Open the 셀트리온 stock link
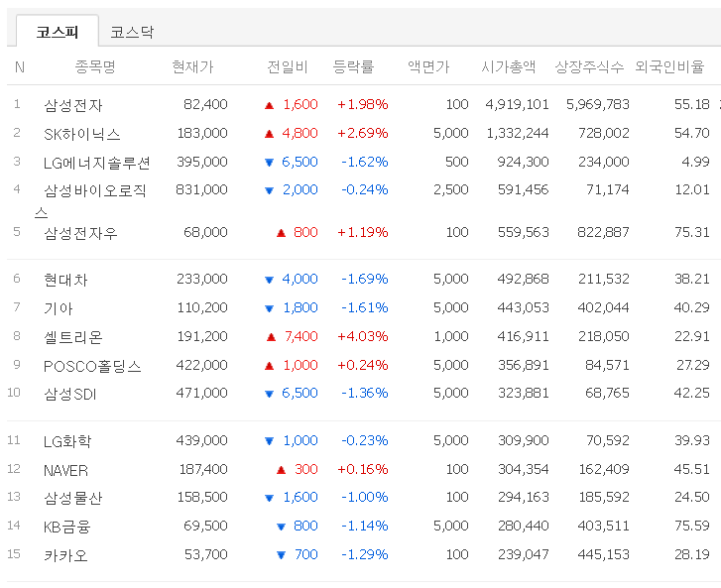This screenshot has width=721, height=588. pyautogui.click(x=73, y=337)
